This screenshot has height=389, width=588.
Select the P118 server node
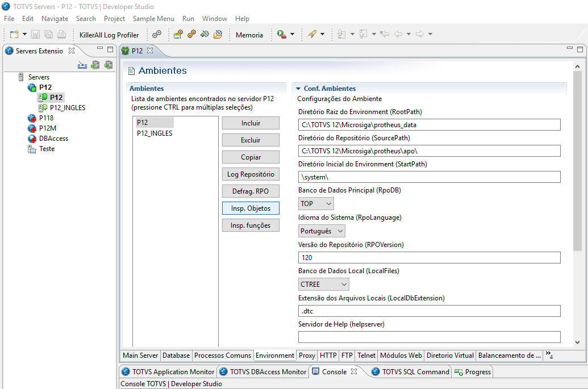coord(46,118)
